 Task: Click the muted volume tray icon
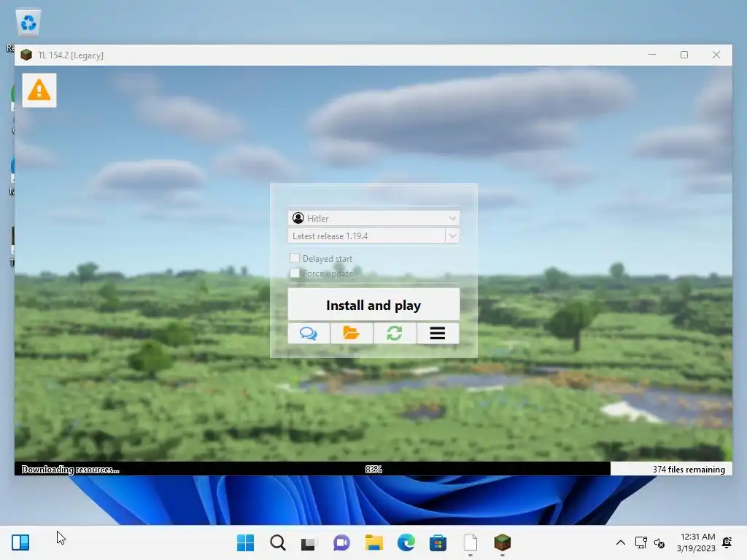click(659, 542)
